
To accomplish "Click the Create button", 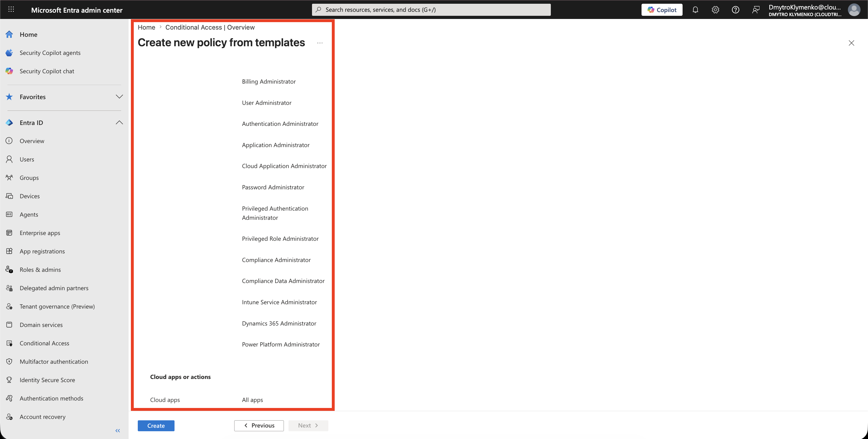I will [x=156, y=425].
